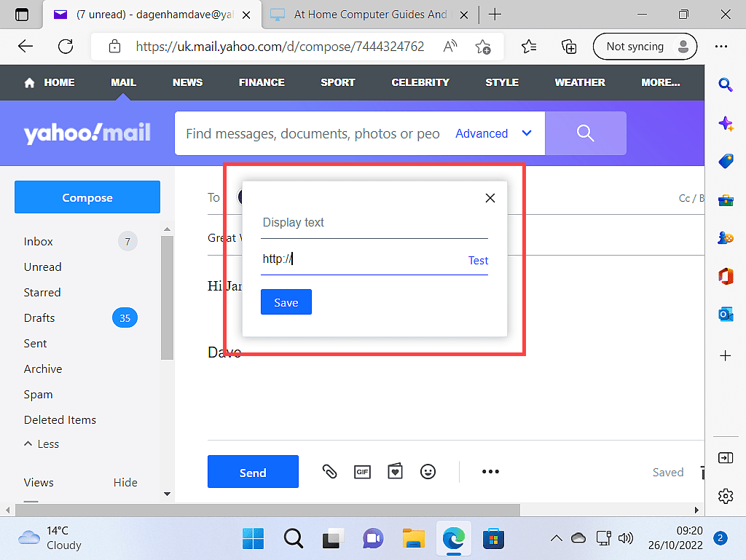Open more compose options with the ellipsis icon
Image resolution: width=746 pixels, height=560 pixels.
pos(490,471)
